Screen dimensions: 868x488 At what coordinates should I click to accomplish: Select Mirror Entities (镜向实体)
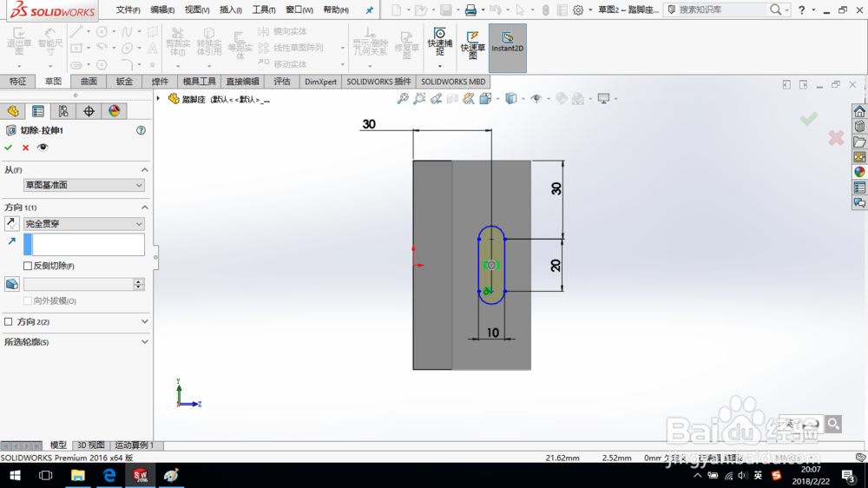(x=283, y=31)
